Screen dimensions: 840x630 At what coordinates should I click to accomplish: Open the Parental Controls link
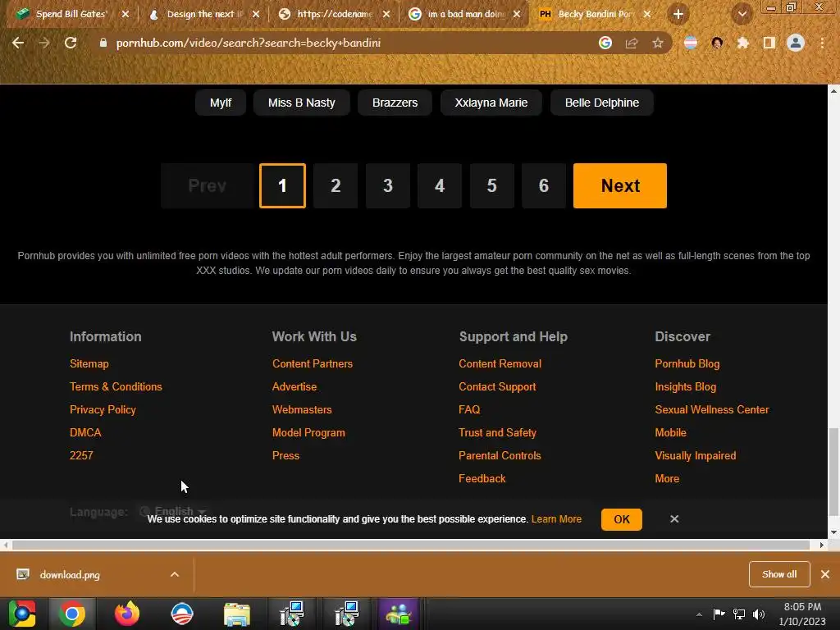point(500,455)
